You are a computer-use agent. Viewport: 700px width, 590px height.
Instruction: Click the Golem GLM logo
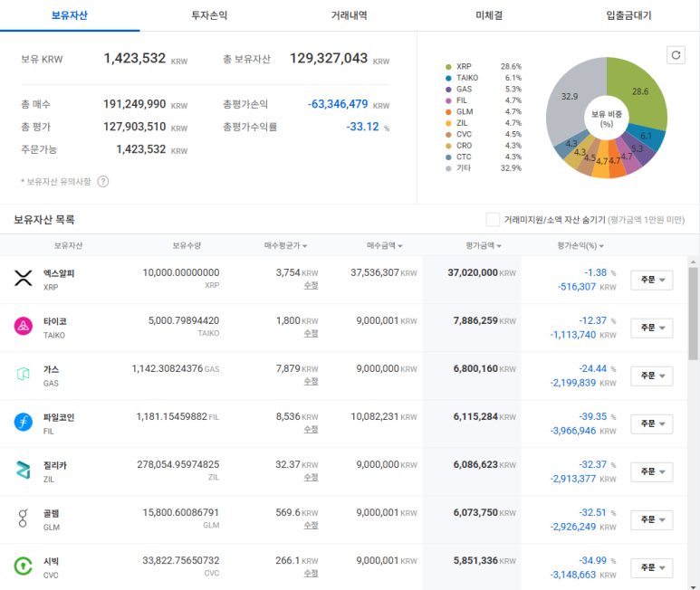(x=24, y=518)
